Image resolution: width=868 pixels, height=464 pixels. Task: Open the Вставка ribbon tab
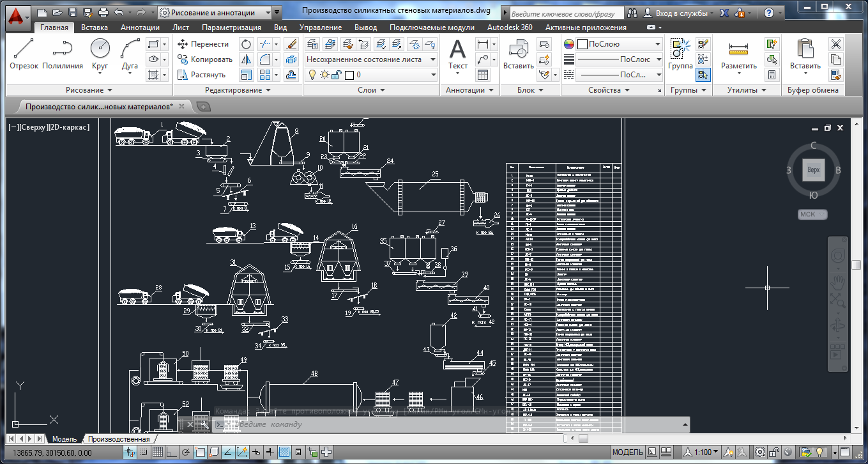point(95,27)
